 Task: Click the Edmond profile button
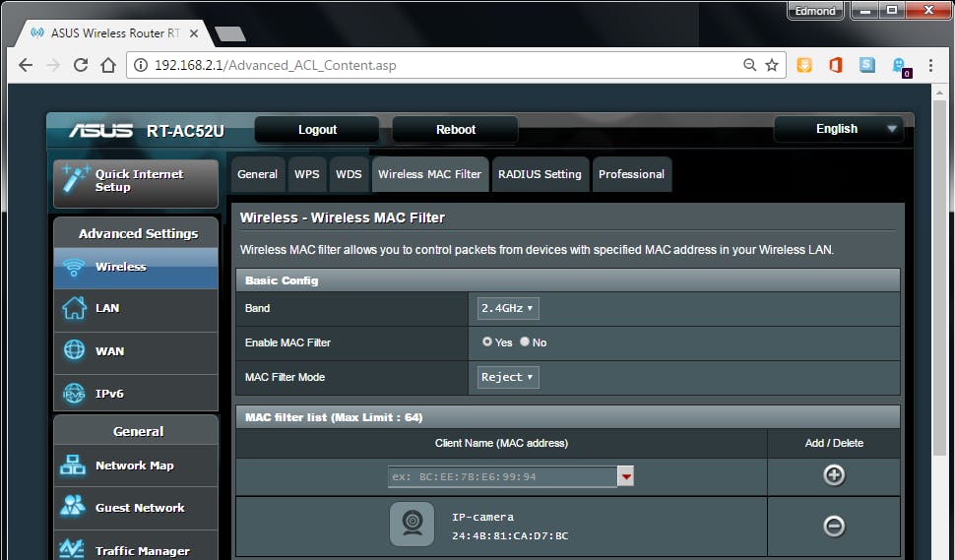coord(815,11)
